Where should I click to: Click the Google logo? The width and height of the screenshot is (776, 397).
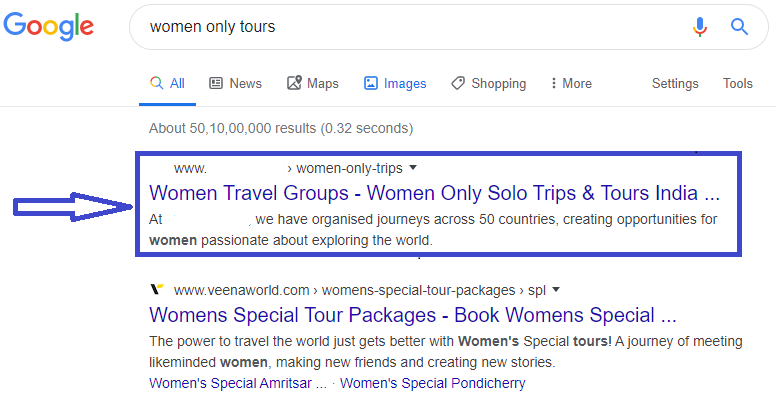point(48,27)
